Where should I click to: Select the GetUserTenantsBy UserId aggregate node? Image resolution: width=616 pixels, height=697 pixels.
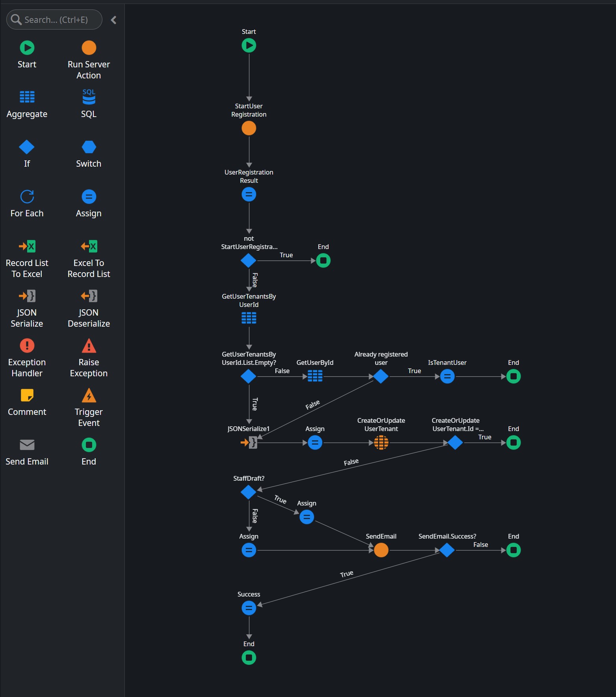point(249,318)
